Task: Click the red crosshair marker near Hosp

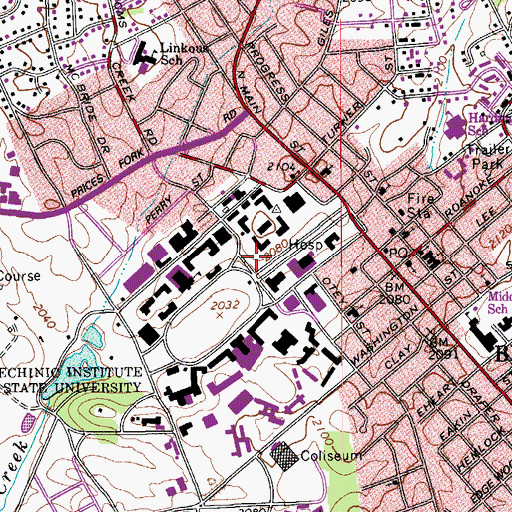Action: (x=256, y=256)
